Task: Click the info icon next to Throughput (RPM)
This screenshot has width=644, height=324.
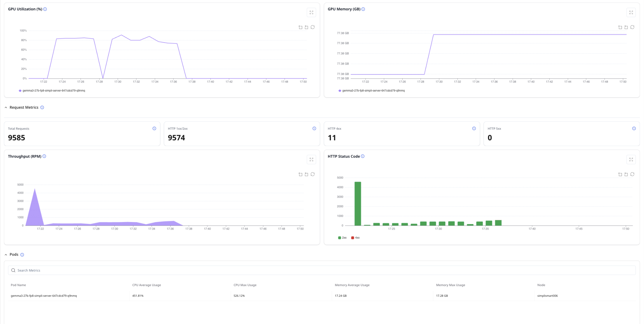Action: tap(45, 156)
